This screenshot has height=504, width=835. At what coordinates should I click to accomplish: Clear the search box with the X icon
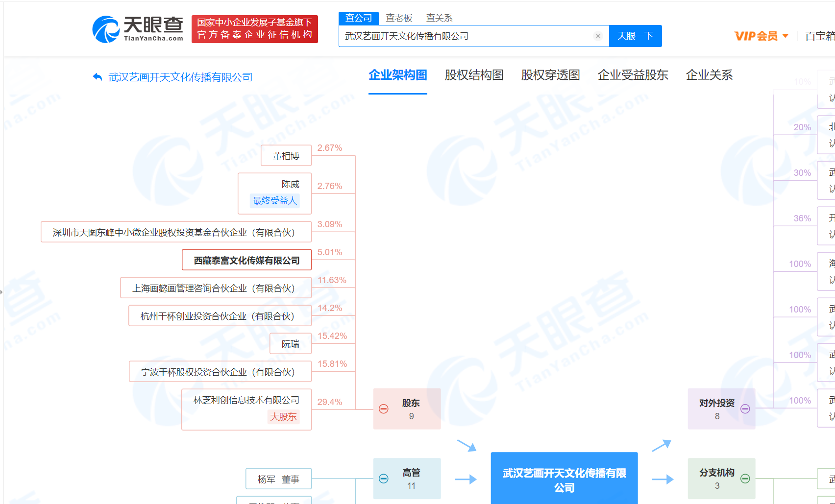click(597, 36)
